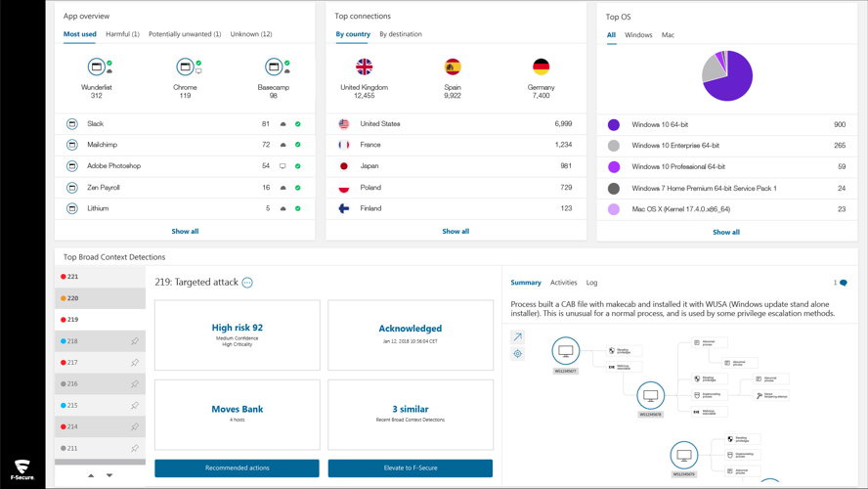The width and height of the screenshot is (868, 489).
Task: Click the Chrome app icon
Action: (x=185, y=67)
